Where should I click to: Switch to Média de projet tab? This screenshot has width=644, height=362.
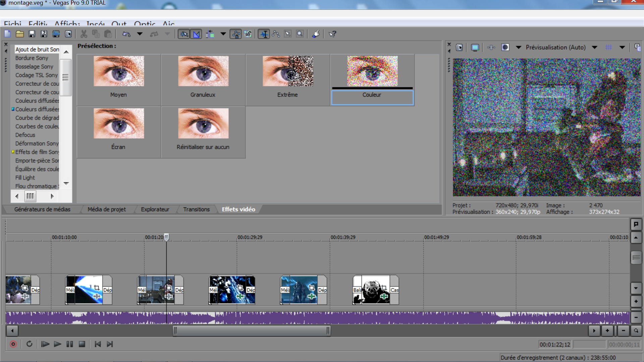(107, 209)
